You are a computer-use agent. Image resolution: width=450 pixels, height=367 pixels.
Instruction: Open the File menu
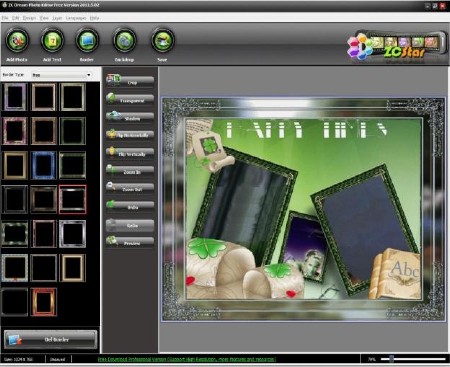[x=5, y=18]
